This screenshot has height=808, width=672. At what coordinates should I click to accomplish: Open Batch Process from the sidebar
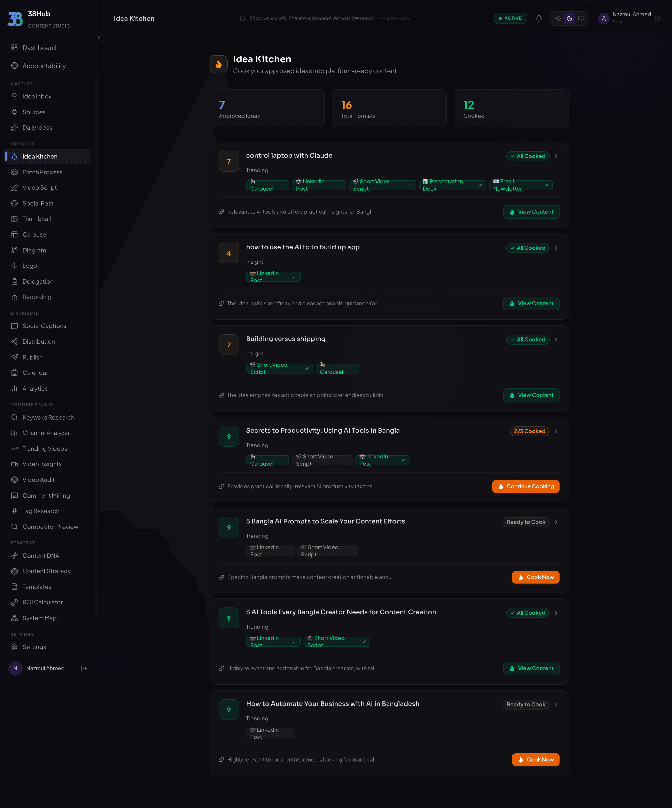(42, 172)
